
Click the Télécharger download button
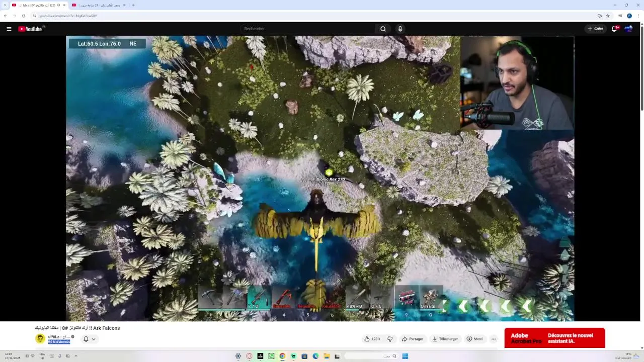[x=445, y=339]
